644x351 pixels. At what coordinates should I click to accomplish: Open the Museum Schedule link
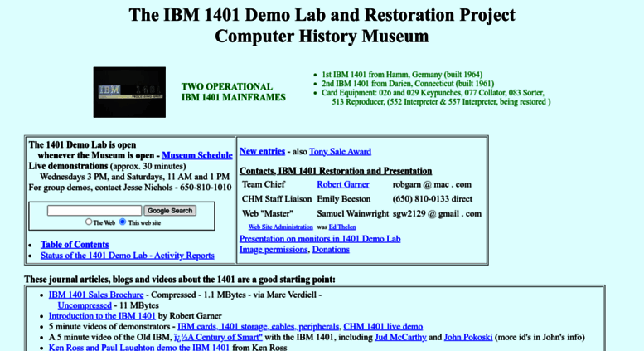click(197, 155)
